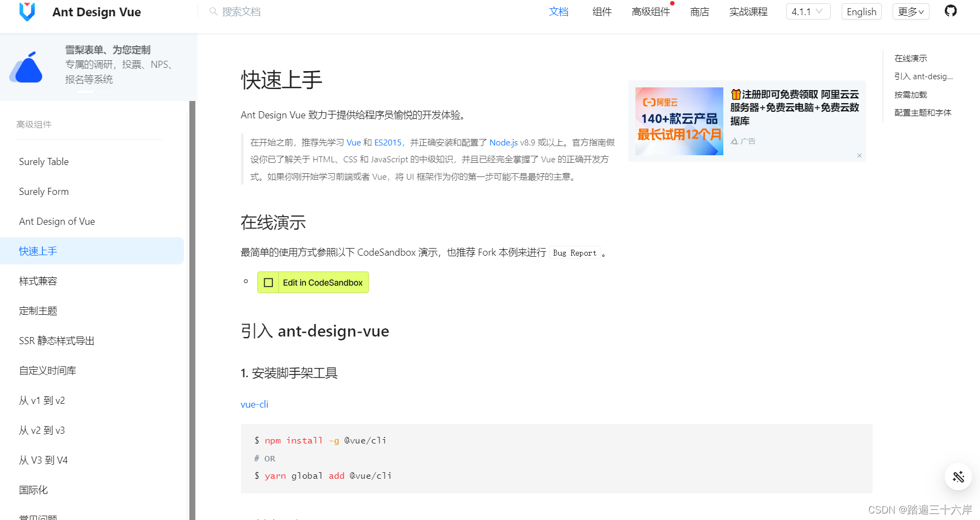The height and width of the screenshot is (520, 980).
Task: Select Surely Table in the sidebar
Action: (x=43, y=161)
